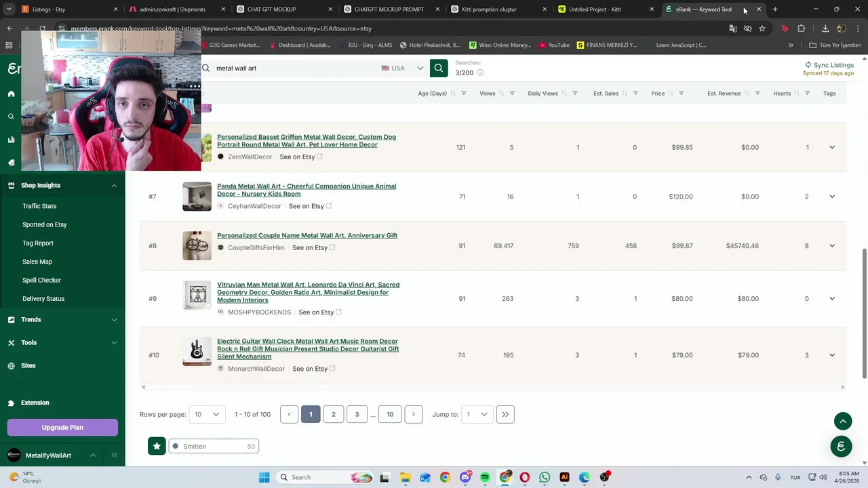Click next page arrow button
The image size is (868, 488).
tap(414, 414)
